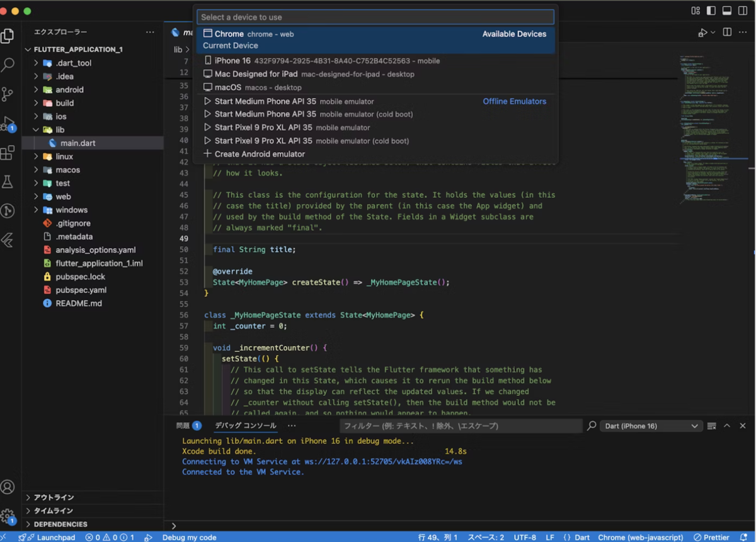Open the Explorer view in the activity bar
Viewport: 756px width, 542px height.
[x=8, y=36]
